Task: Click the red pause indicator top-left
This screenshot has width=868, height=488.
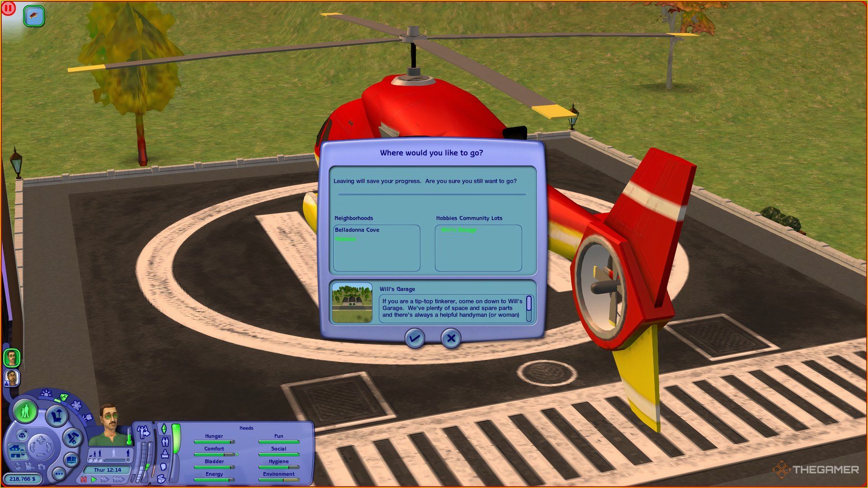Action: [8, 8]
